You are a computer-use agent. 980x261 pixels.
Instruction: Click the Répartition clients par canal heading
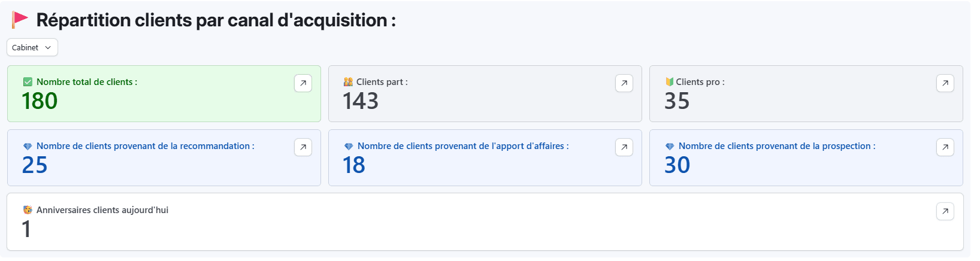click(216, 20)
